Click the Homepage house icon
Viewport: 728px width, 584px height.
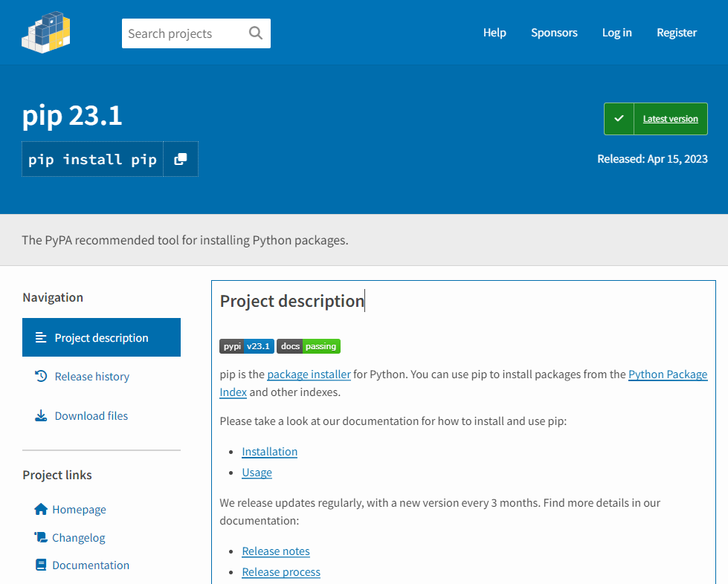point(41,509)
